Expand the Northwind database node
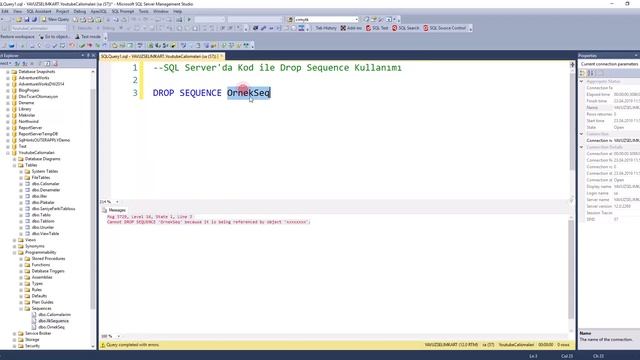The width and height of the screenshot is (640, 360). (8, 121)
